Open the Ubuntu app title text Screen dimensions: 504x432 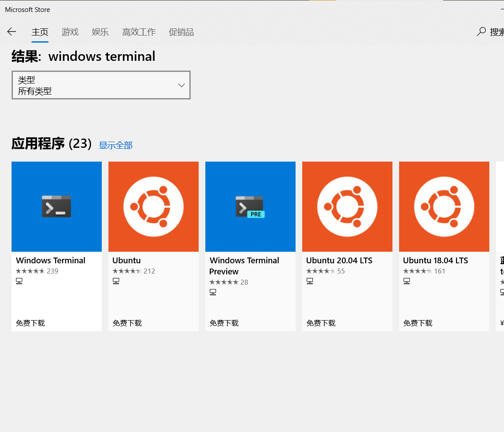pyautogui.click(x=127, y=260)
